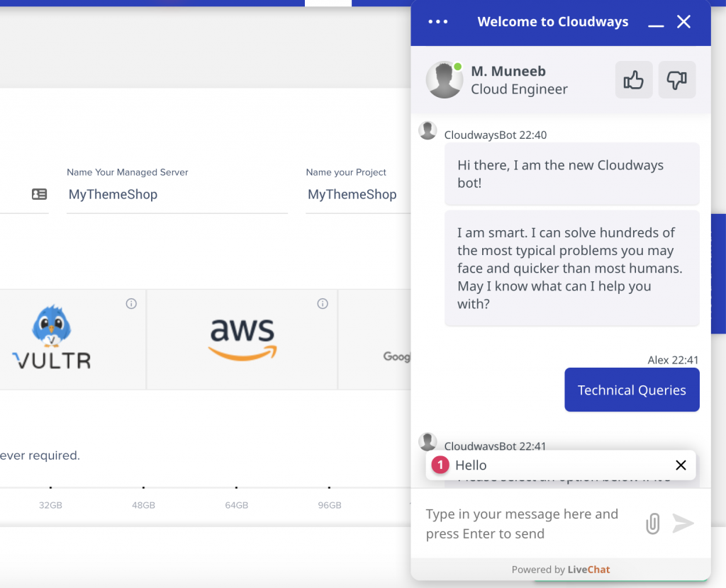Edit the Name Your Managed Server field
This screenshot has width=726, height=588.
pyautogui.click(x=177, y=194)
